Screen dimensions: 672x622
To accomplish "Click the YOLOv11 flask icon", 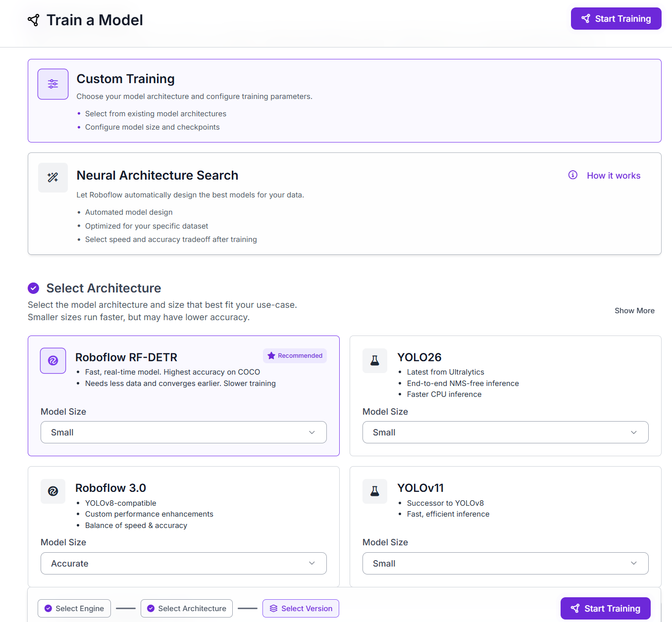I will coord(375,491).
